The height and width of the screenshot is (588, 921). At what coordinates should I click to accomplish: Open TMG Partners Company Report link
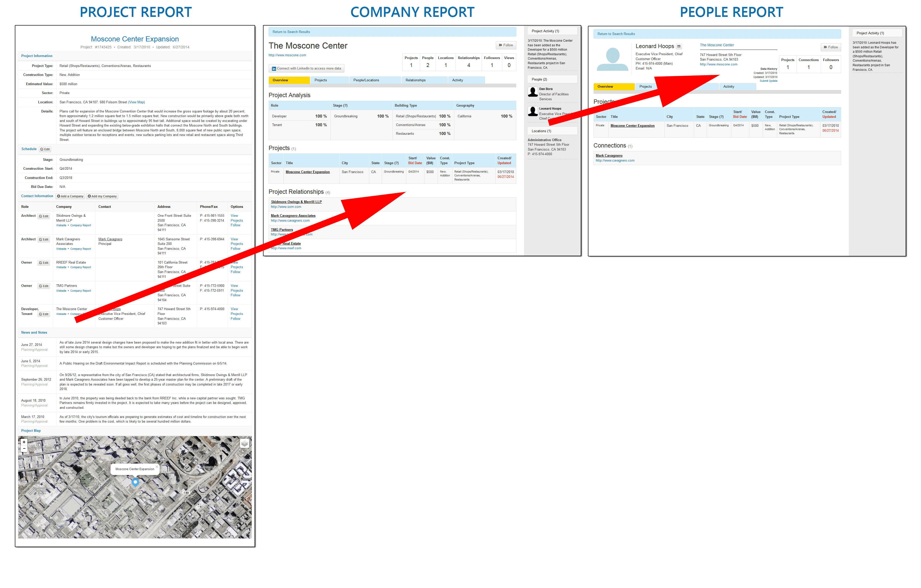(x=80, y=291)
